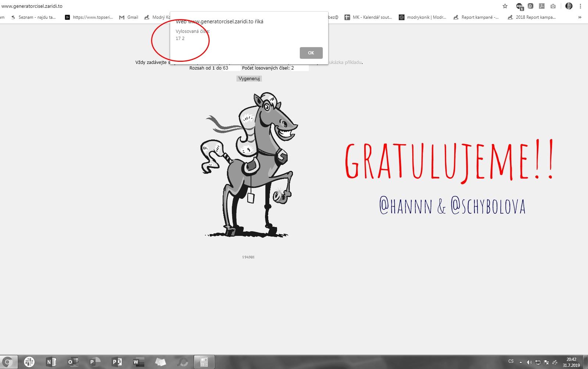Bookmark this page with the star icon
Screen dimensions: 588x369
coord(505,6)
